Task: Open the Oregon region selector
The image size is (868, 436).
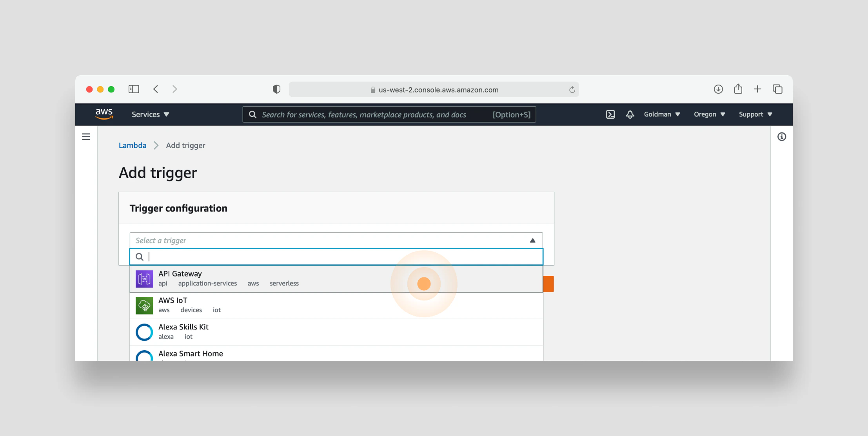Action: [x=710, y=114]
